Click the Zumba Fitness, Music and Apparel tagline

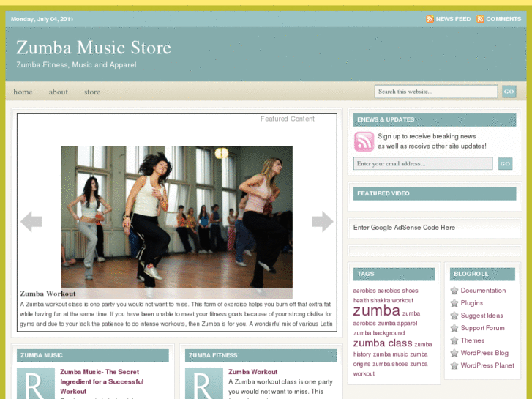(76, 65)
